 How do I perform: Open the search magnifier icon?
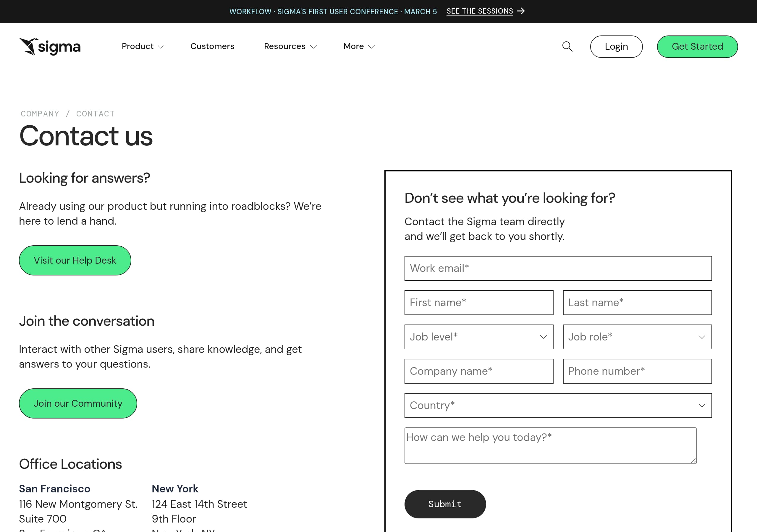click(x=567, y=46)
